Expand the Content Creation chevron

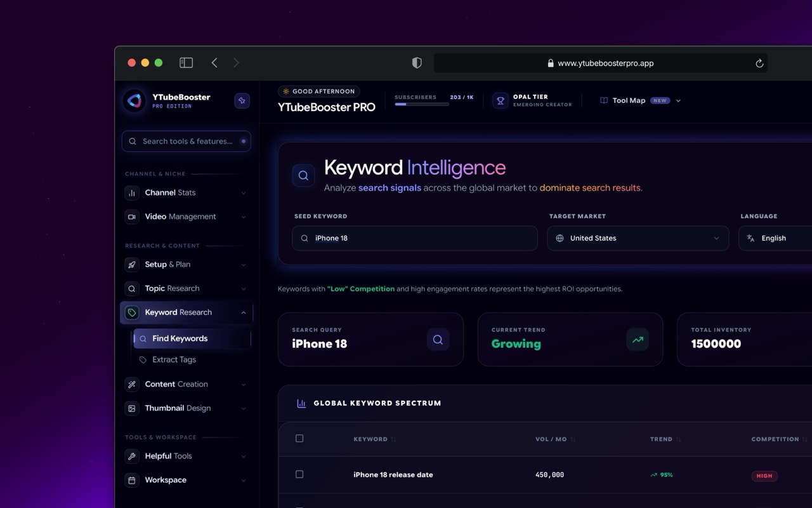click(x=244, y=385)
